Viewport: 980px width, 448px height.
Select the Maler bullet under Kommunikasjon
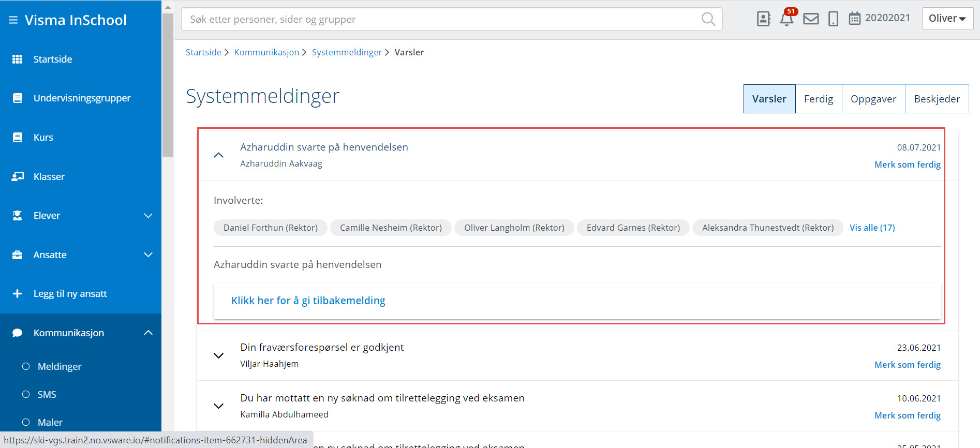26,422
